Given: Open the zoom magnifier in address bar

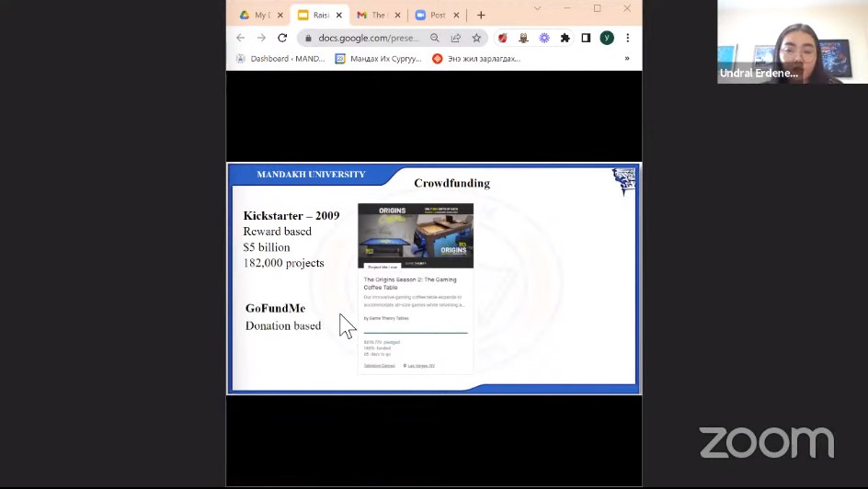Looking at the screenshot, I should pos(435,38).
